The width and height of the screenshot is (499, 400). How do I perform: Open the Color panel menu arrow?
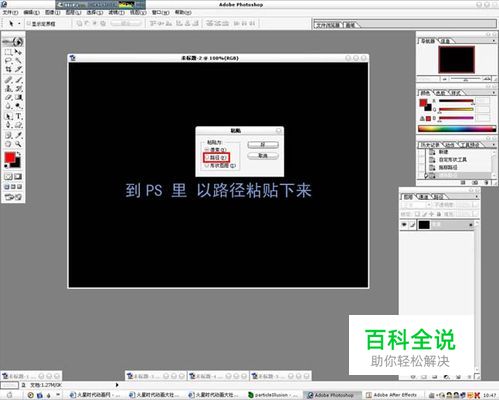click(494, 93)
